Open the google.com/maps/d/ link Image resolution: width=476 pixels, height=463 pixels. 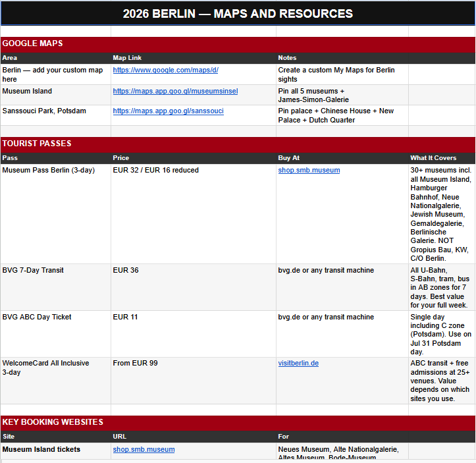[x=165, y=70]
